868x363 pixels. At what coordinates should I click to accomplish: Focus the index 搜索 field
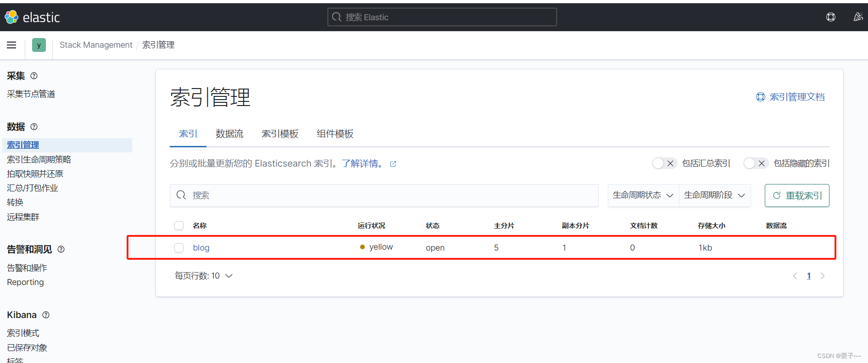click(x=384, y=195)
